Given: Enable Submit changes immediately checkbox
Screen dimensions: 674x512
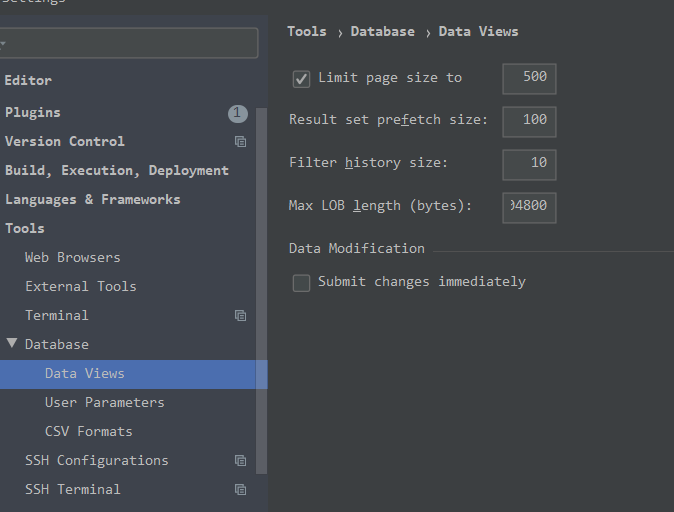Looking at the screenshot, I should pyautogui.click(x=301, y=283).
